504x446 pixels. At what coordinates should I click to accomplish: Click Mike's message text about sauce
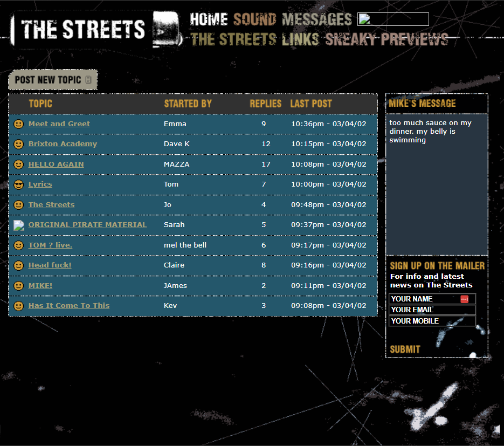(430, 131)
